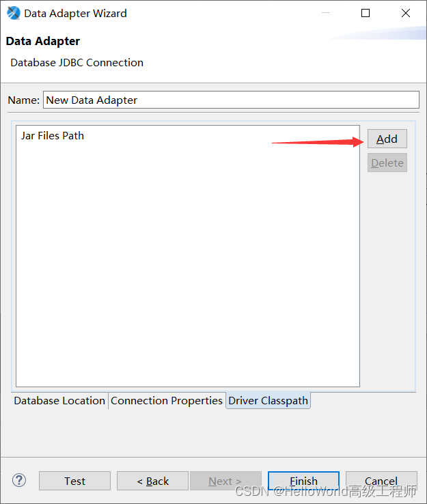The width and height of the screenshot is (427, 504).
Task: Close the wizard with the X icon
Action: [x=406, y=13]
